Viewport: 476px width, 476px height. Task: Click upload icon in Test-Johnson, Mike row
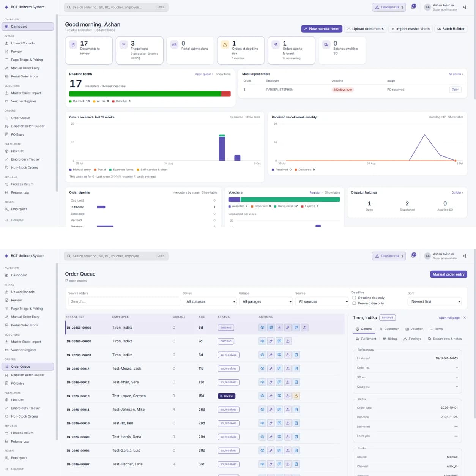pyautogui.click(x=288, y=409)
